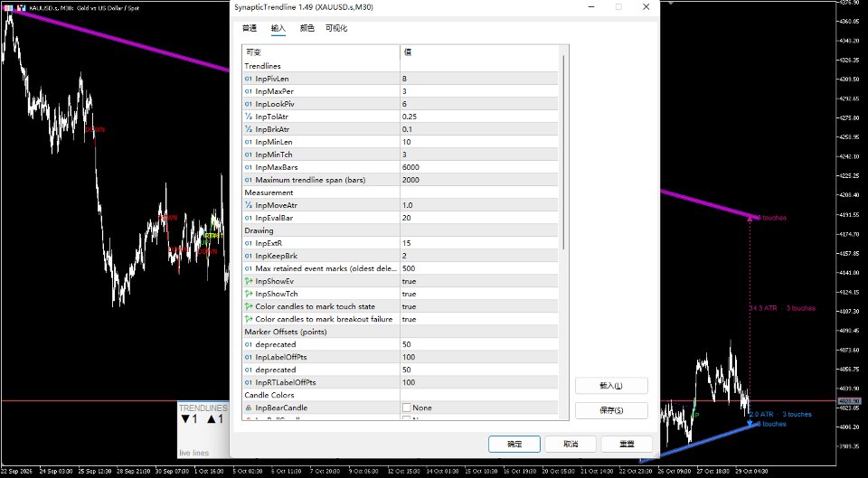Click the integer icon for Maximum trendline span
The image size is (868, 478).
(x=248, y=180)
